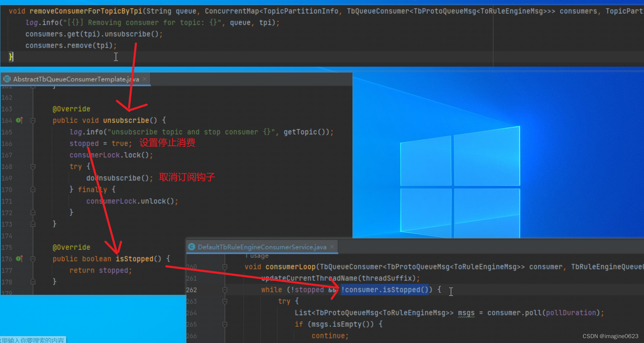
Task: Open the DefaultTbRuleEngineConsumerService.java editor tab
Action: (x=262, y=247)
